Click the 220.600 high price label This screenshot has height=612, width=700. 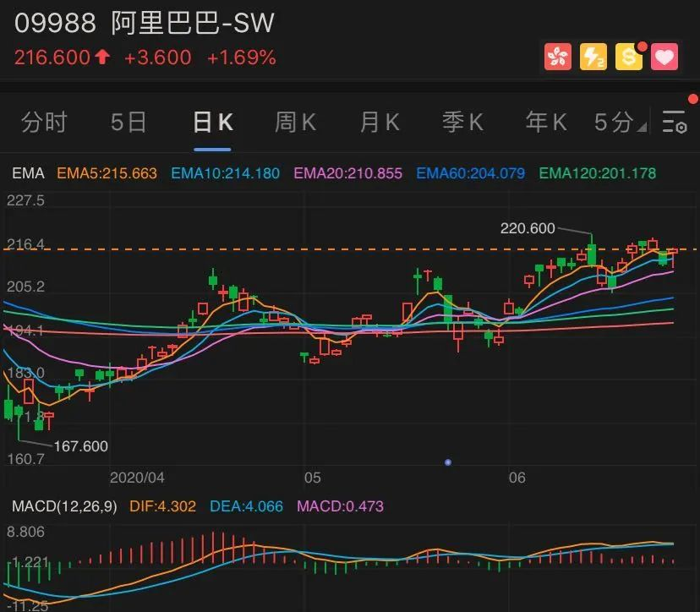[x=528, y=228]
